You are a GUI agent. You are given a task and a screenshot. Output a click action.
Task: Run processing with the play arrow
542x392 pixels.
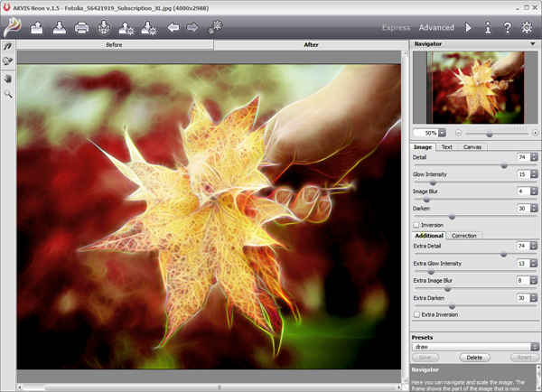point(468,28)
